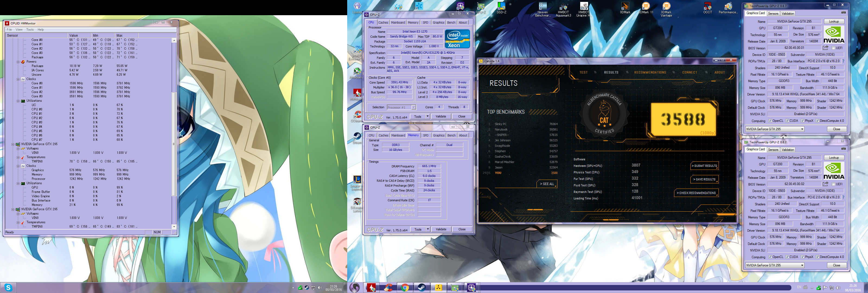
Task: Click SEE ALL under top benchmarks
Action: point(547,184)
